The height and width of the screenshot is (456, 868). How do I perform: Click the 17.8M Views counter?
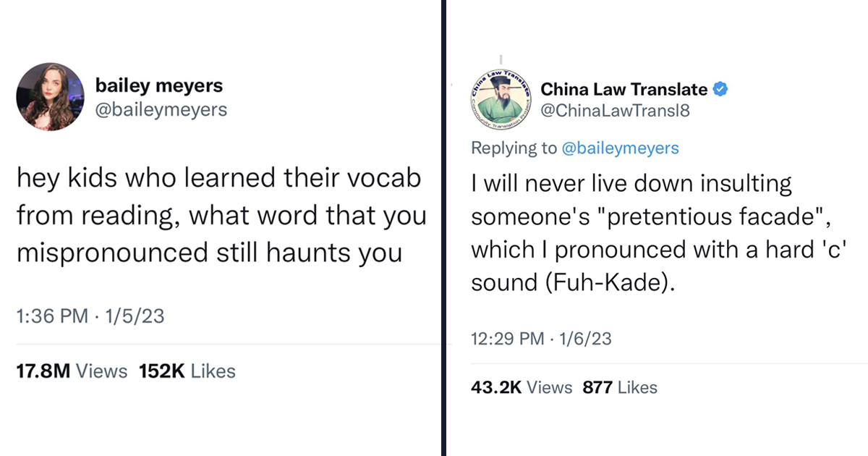(72, 371)
